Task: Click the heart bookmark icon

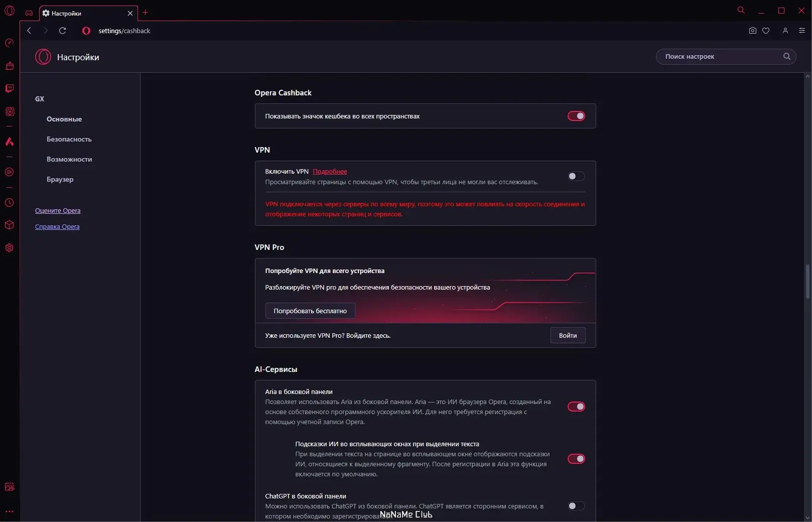Action: tap(766, 31)
